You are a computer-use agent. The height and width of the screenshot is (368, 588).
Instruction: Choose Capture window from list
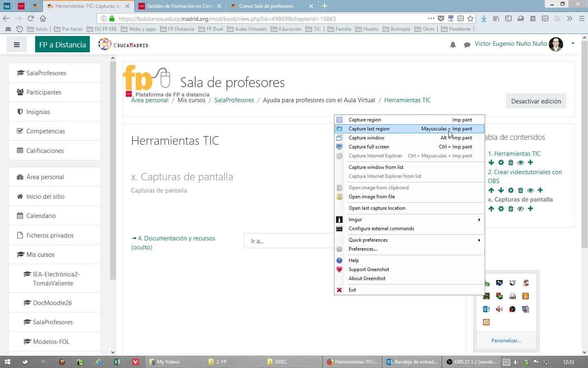click(x=409, y=167)
